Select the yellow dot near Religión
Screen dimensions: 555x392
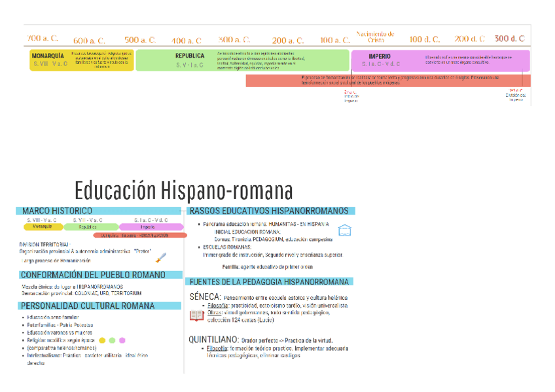101,340
